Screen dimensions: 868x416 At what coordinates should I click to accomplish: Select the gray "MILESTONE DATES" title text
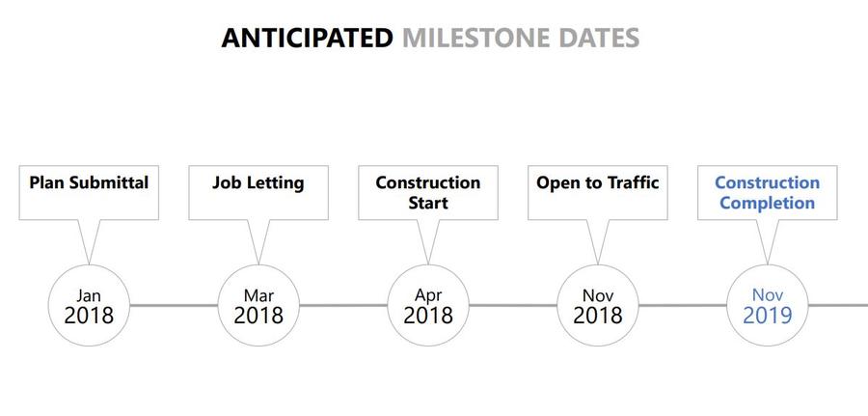pos(521,39)
